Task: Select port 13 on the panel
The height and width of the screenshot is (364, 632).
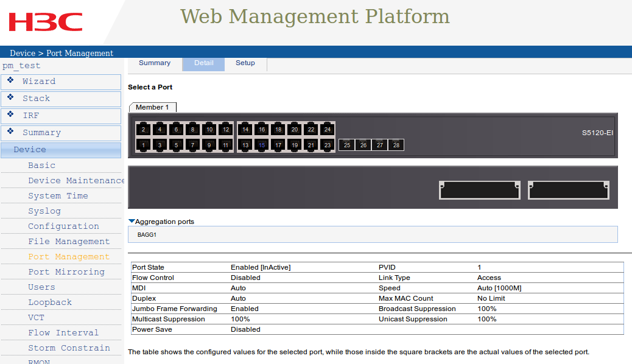Action: (245, 145)
